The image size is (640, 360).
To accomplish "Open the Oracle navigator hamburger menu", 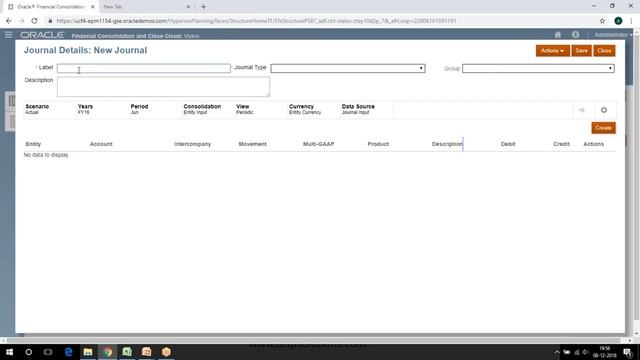I will [x=9, y=35].
